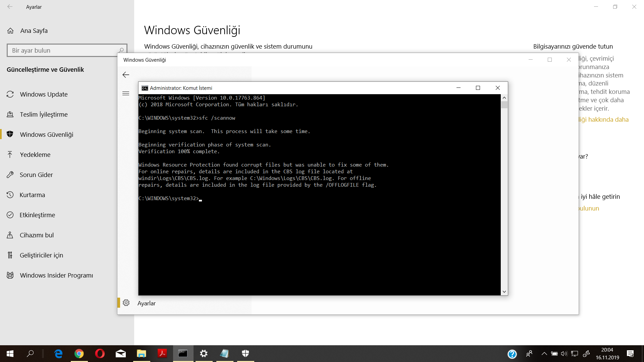Open File Explorer from taskbar
The width and height of the screenshot is (644, 362).
[142, 354]
